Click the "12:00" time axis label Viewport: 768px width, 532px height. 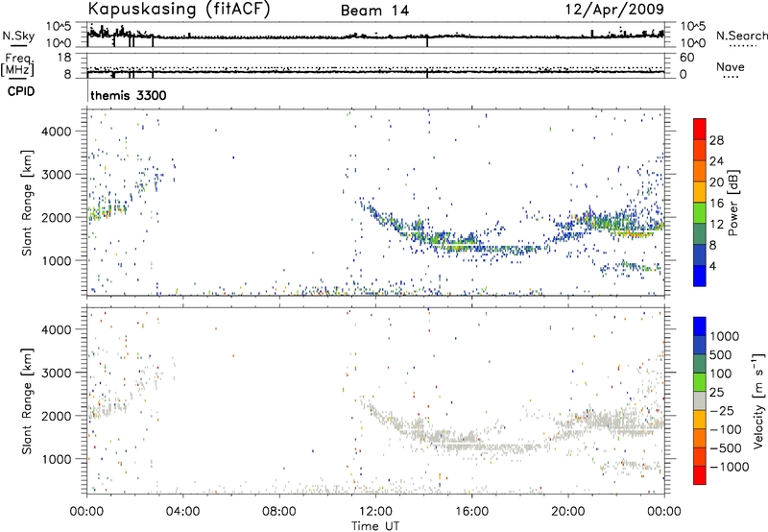[x=375, y=512]
